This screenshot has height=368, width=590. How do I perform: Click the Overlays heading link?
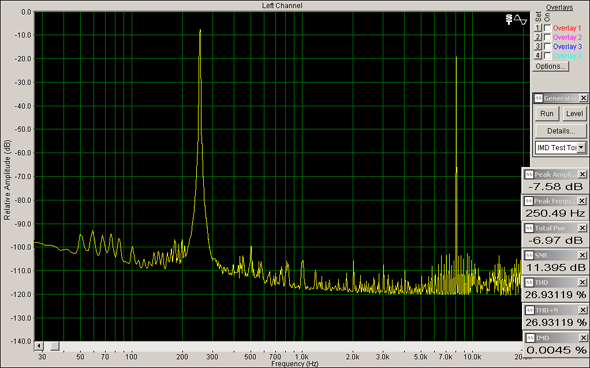pyautogui.click(x=559, y=8)
